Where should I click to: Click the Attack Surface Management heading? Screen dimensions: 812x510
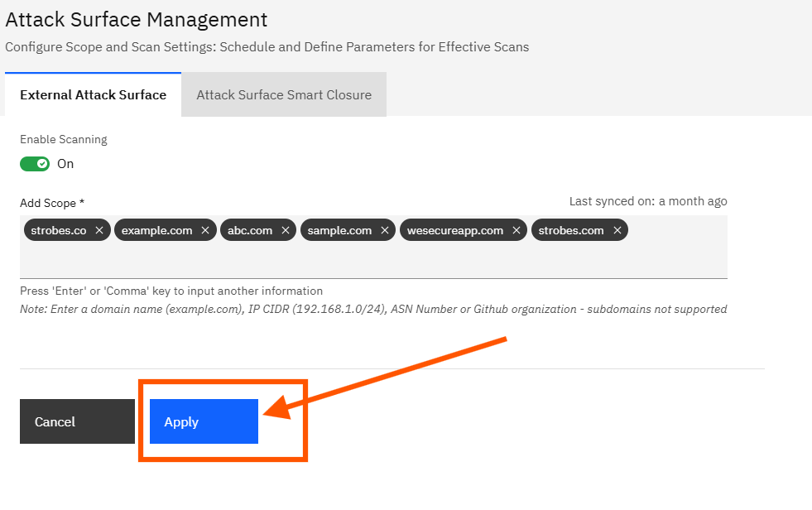[137, 20]
